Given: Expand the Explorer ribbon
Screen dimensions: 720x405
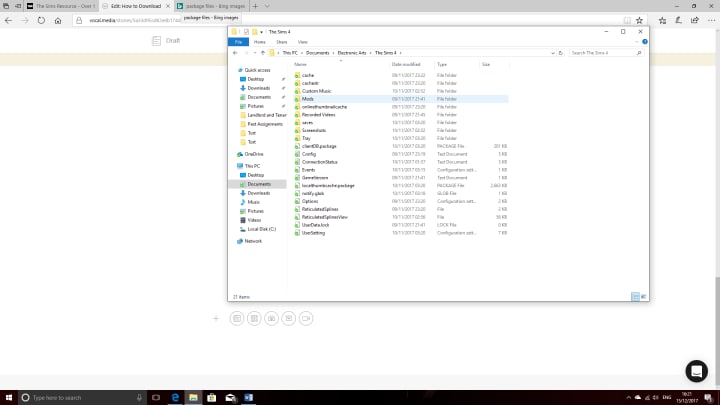Looking at the screenshot, I should (636, 42).
